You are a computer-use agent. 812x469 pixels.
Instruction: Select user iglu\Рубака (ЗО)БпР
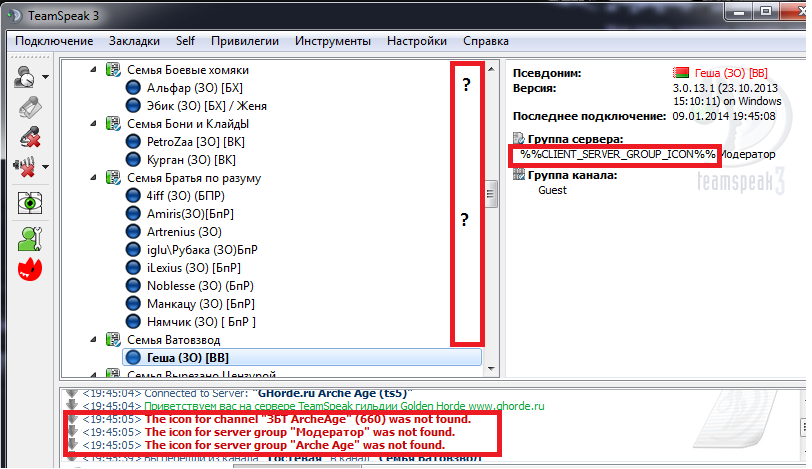[202, 250]
